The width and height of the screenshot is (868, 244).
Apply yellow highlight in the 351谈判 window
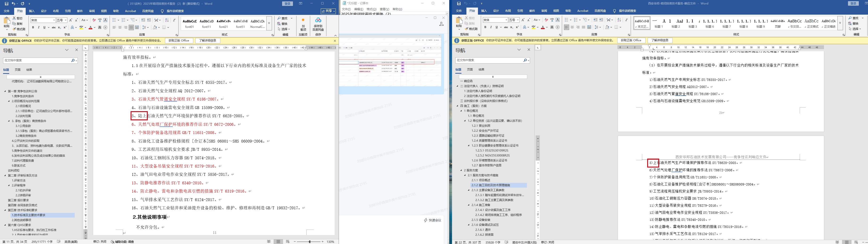pos(81,28)
